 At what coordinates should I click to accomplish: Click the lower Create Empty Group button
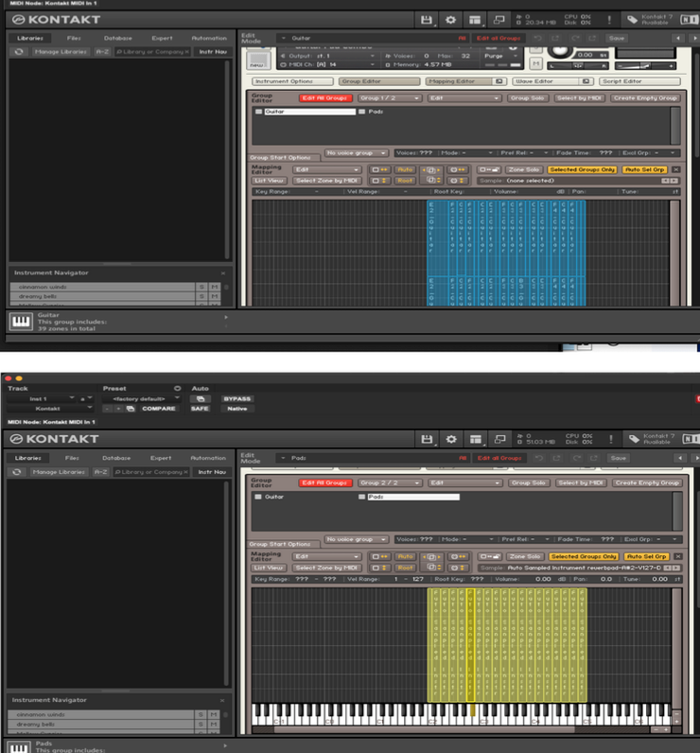[647, 482]
